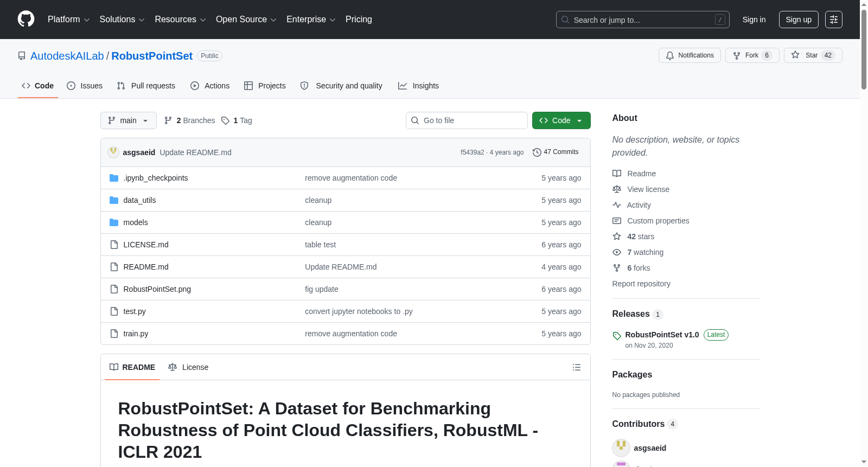Click the star icon in the Star button
Viewport: 868px width, 467px height.
[x=795, y=55]
